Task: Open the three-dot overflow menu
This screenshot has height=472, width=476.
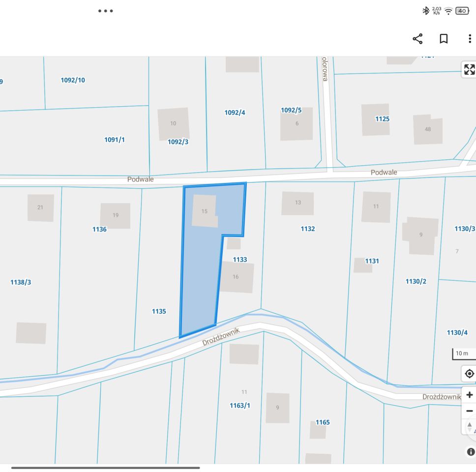Action: 470,39
